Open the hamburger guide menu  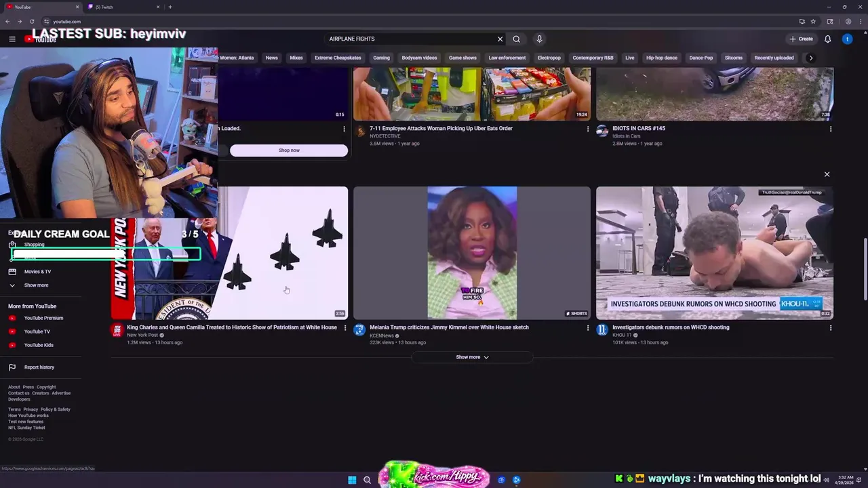click(12, 39)
